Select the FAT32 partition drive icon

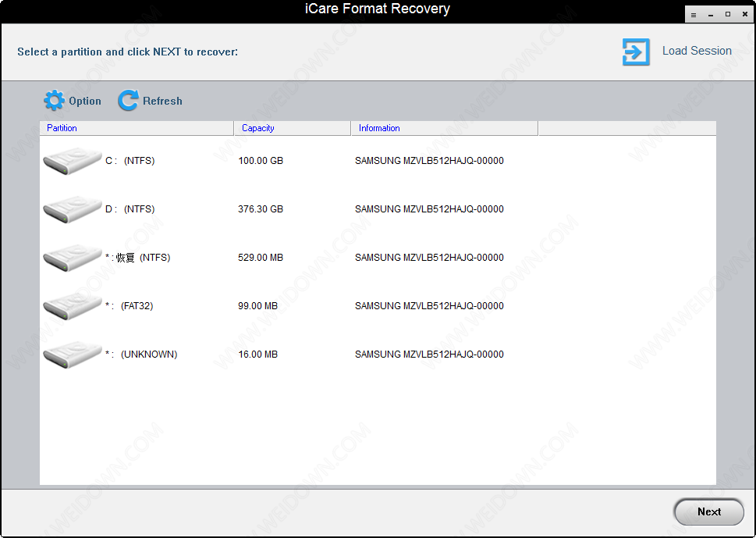click(x=73, y=306)
